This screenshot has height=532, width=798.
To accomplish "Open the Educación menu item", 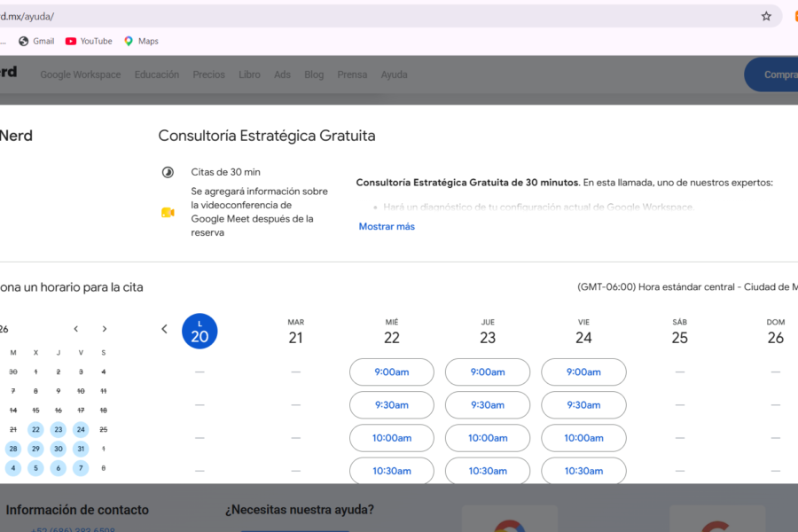I will pyautogui.click(x=157, y=74).
